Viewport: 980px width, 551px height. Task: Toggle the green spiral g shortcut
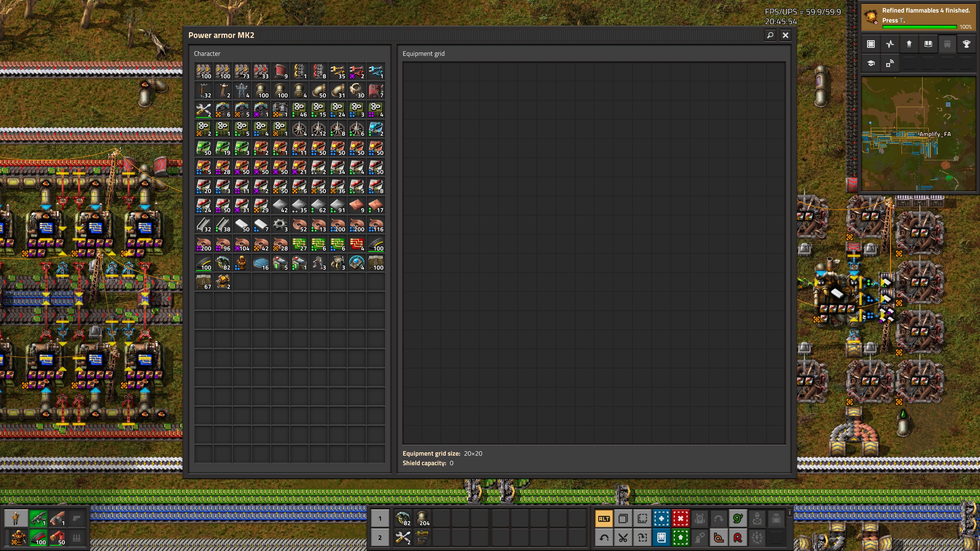tap(738, 519)
